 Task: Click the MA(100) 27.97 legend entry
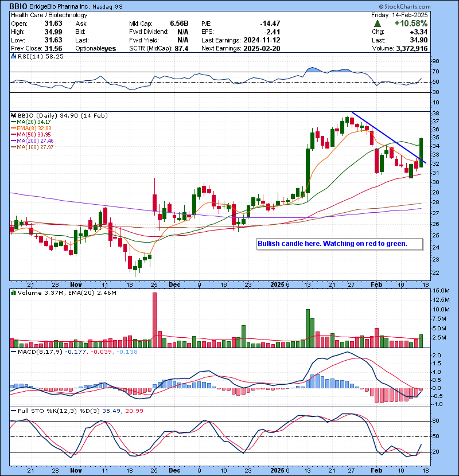point(32,147)
